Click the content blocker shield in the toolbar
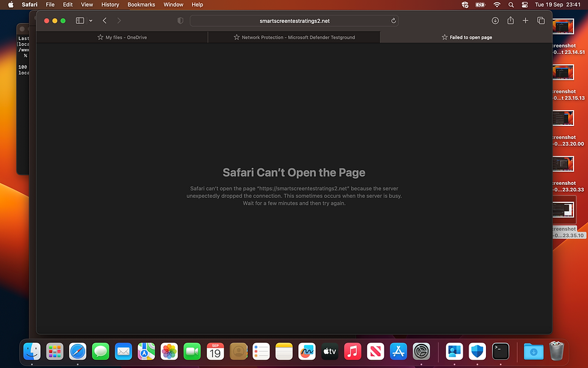This screenshot has width=588, height=368. 180,20
